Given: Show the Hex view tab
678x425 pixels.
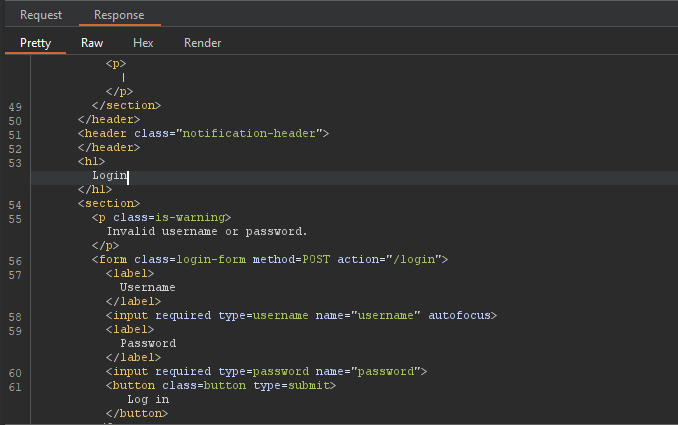Looking at the screenshot, I should click(x=143, y=43).
